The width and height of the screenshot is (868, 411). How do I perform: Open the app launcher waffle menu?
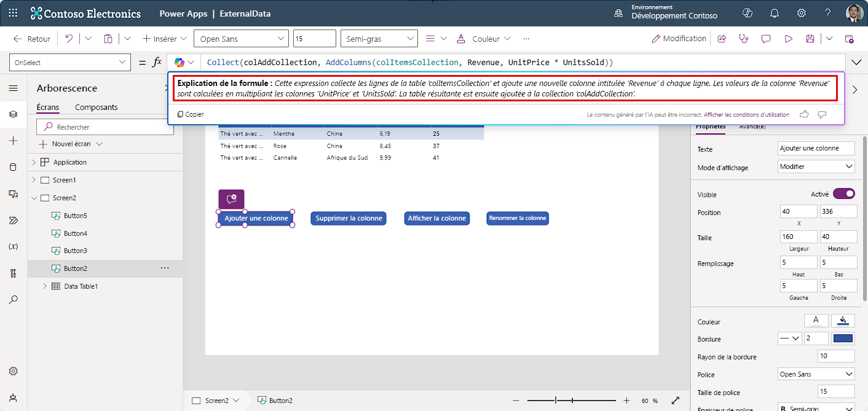(x=14, y=14)
